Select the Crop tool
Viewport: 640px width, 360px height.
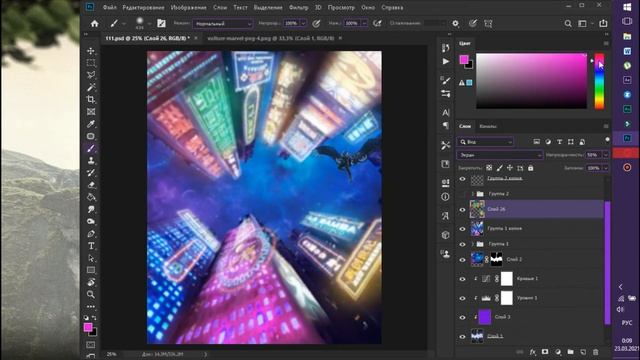[91, 99]
